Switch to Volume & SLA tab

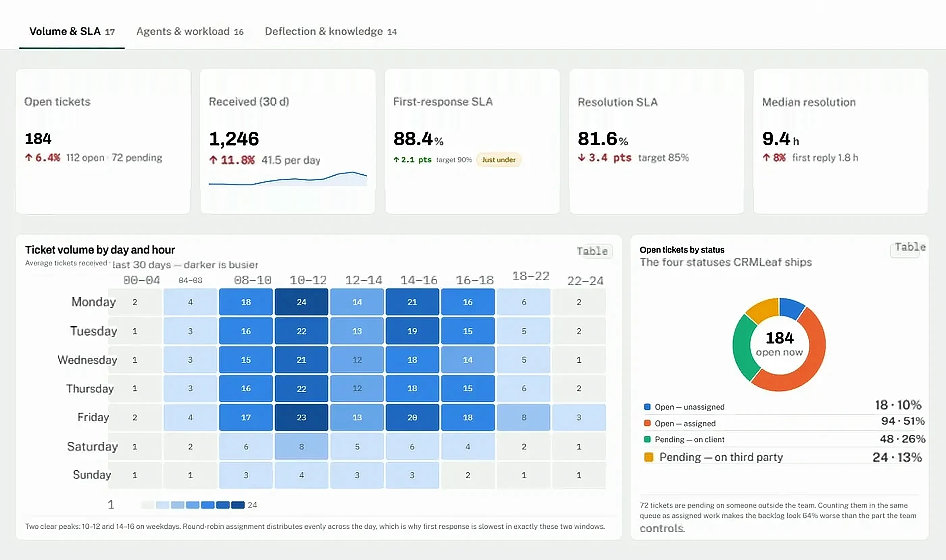(x=72, y=31)
